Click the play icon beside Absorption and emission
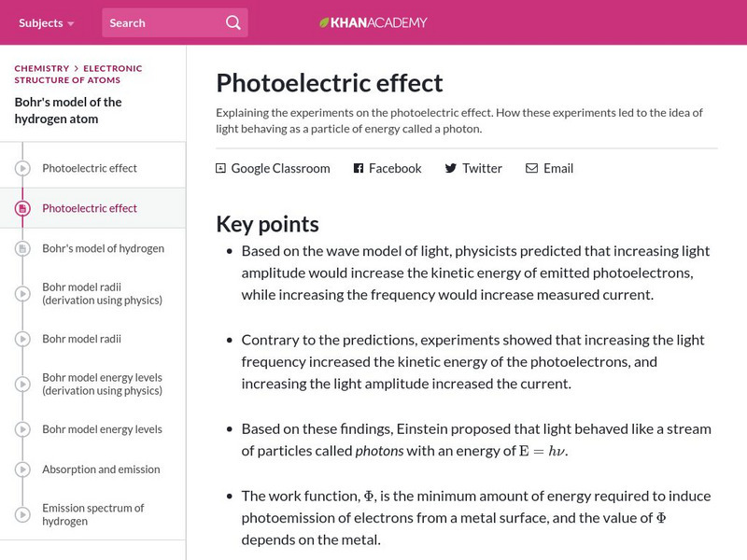747x560 pixels. tap(22, 469)
